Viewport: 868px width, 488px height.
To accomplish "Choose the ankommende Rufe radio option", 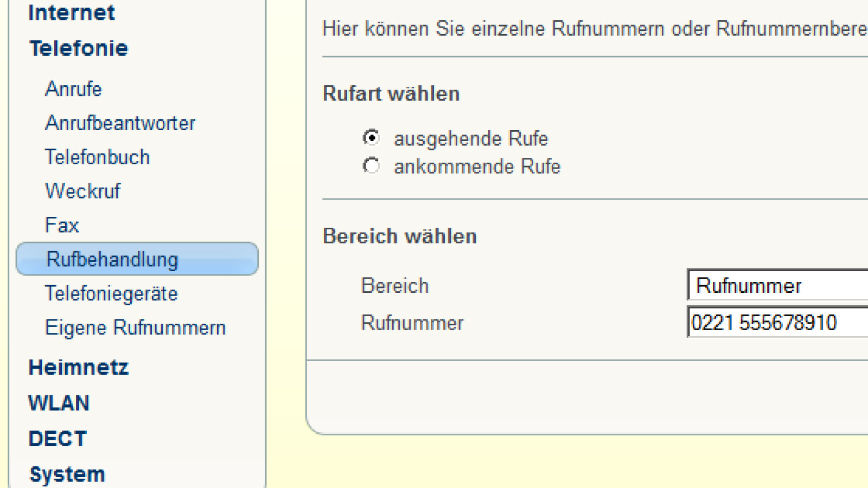I will point(371,165).
